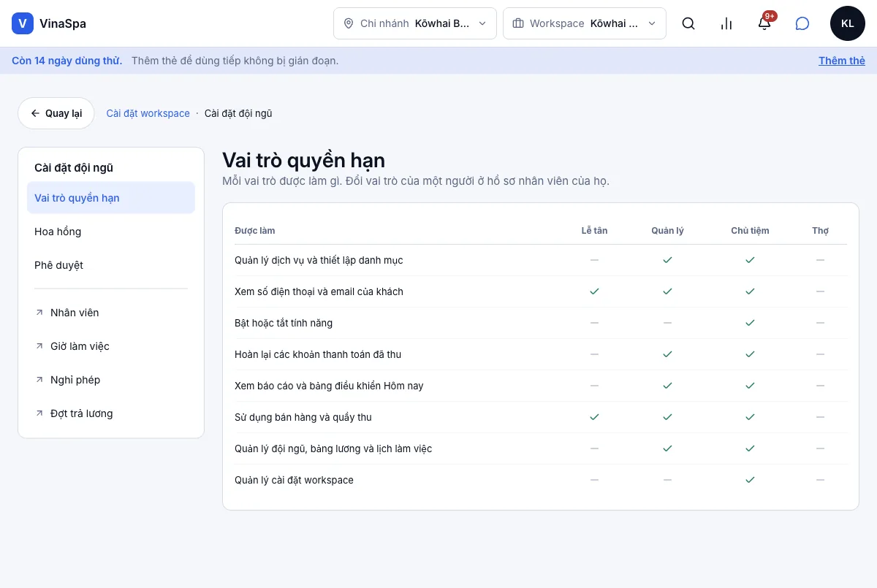The image size is (877, 588).
Task: Open Cài đặt workspace breadcrumb link
Action: [x=148, y=113]
